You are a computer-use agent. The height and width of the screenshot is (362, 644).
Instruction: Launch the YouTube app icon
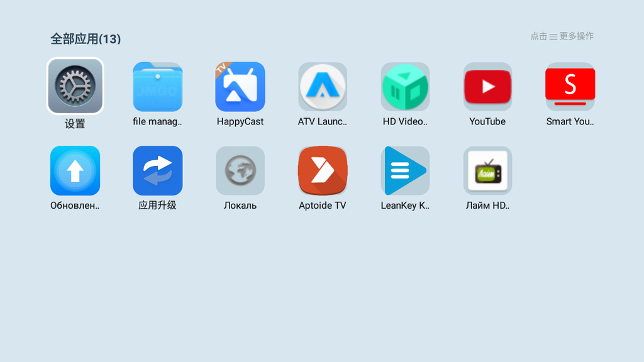487,87
